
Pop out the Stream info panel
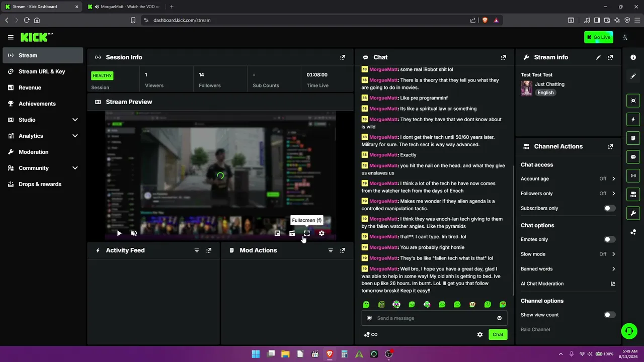(610, 57)
